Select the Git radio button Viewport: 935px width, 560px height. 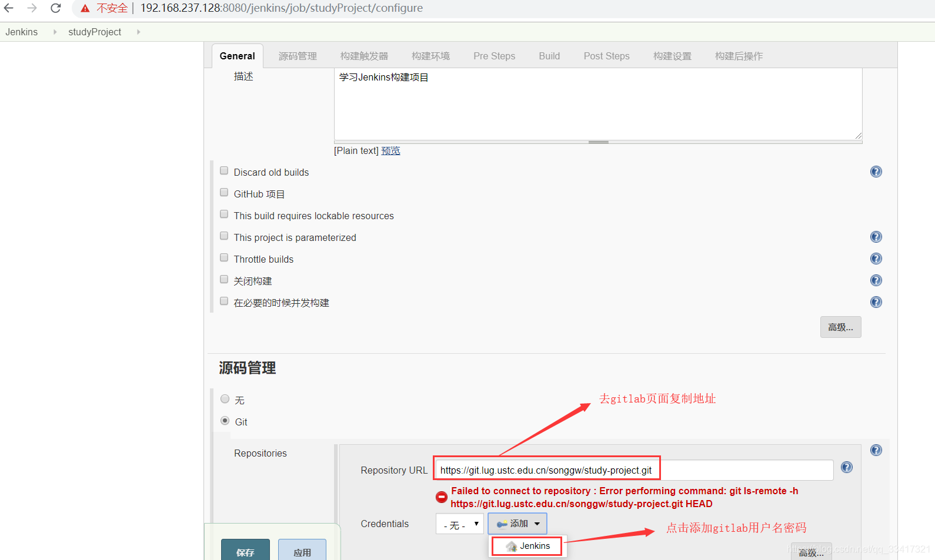[225, 421]
